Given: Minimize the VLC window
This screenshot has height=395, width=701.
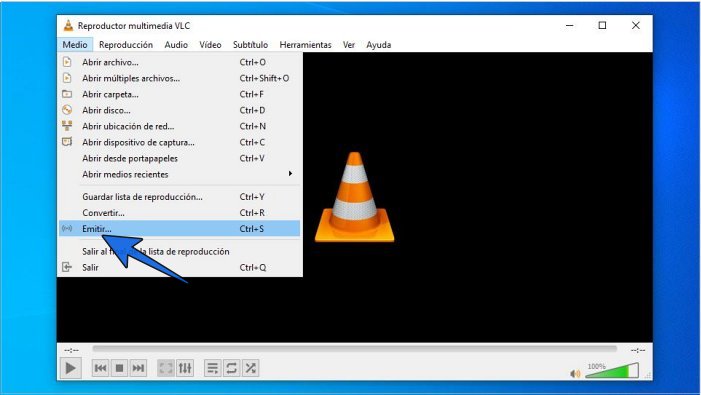Looking at the screenshot, I should click(x=570, y=25).
